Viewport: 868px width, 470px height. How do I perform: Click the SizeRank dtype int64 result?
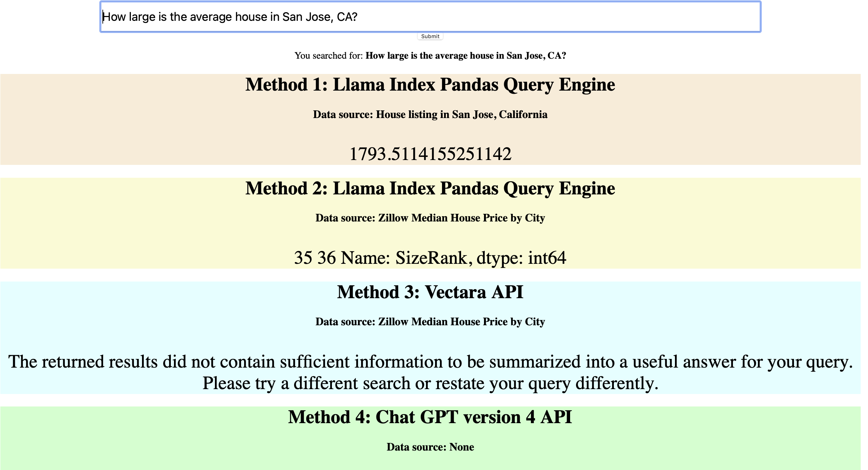pos(430,258)
